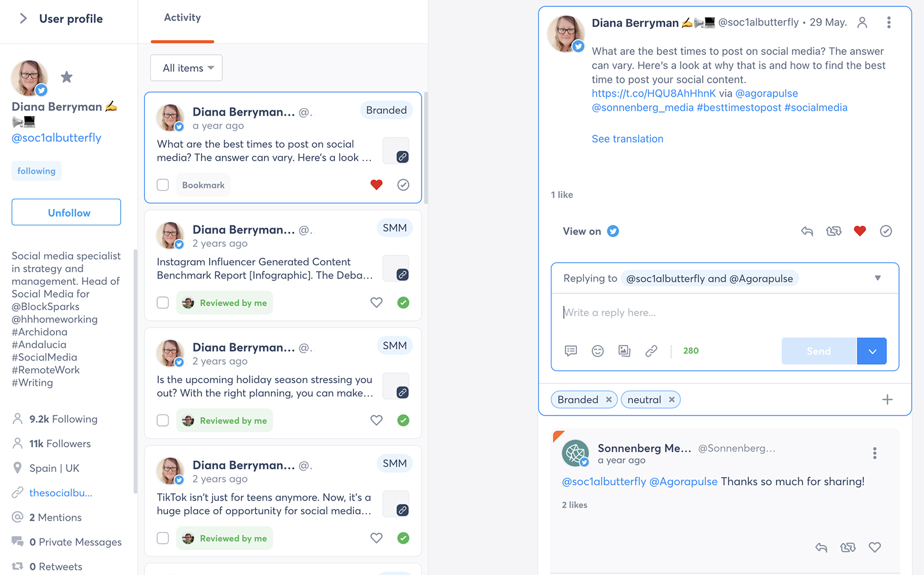924x575 pixels.
Task: Open the thesocialbu... website link
Action: (61, 493)
